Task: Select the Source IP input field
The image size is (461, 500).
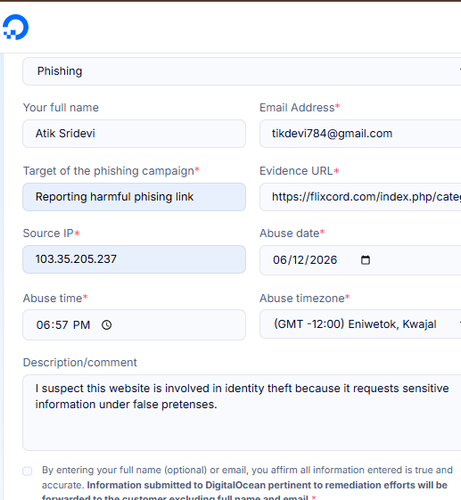Action: [134, 259]
